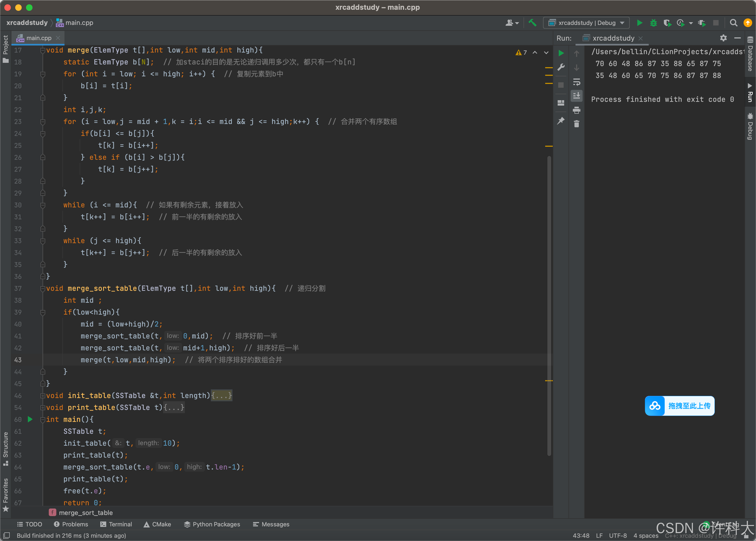Clear run output with trash icon
This screenshot has width=756, height=541.
click(x=576, y=124)
